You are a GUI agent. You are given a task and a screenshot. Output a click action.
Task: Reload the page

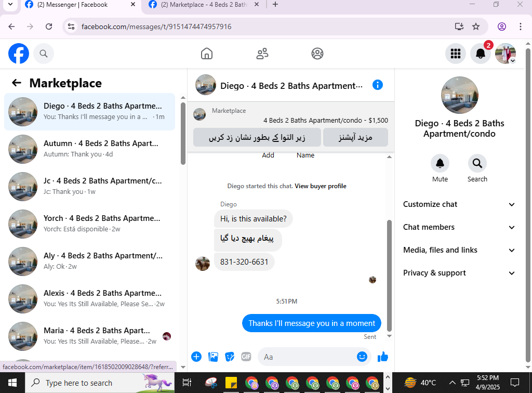click(49, 27)
